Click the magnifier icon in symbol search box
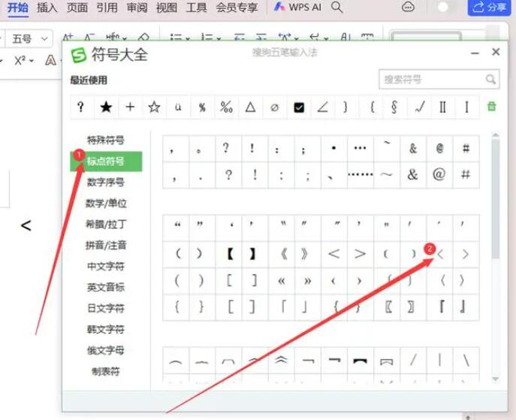This screenshot has width=516, height=420. coord(490,79)
